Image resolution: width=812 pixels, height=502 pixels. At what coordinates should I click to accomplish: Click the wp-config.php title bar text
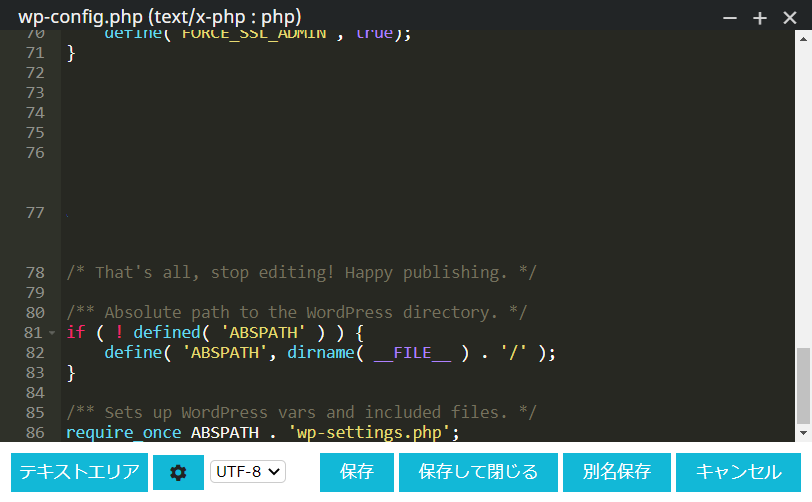[160, 17]
